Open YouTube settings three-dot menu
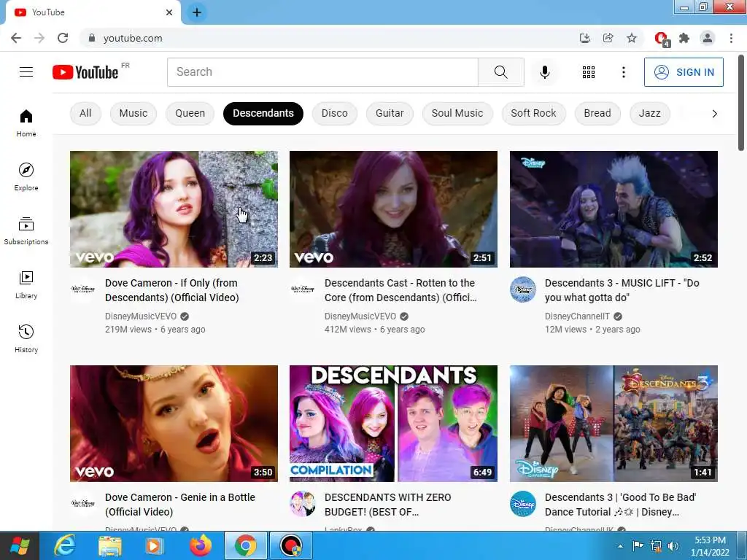The image size is (747, 560). coord(623,72)
